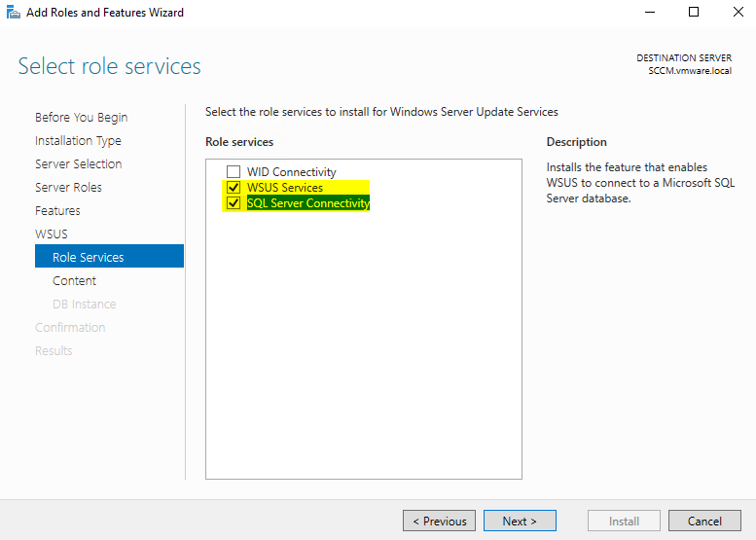The image size is (756, 540).
Task: Select WSUS in the left navigation
Action: tap(52, 234)
